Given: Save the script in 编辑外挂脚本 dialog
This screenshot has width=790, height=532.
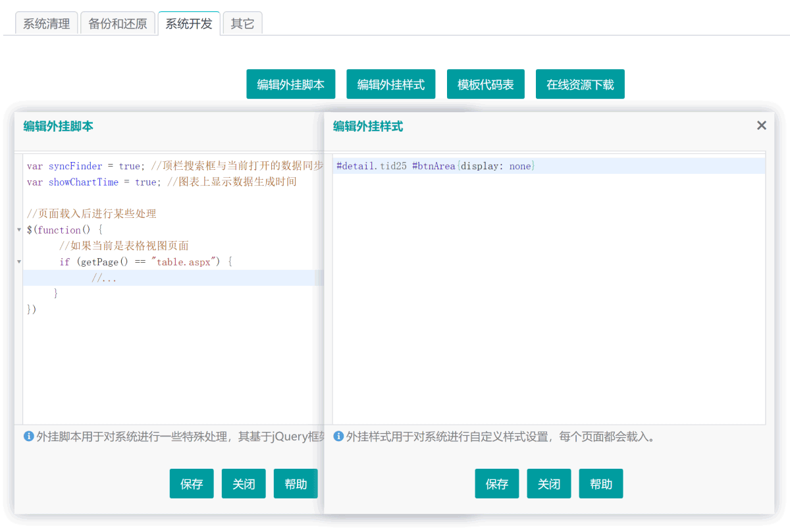Looking at the screenshot, I should [192, 484].
